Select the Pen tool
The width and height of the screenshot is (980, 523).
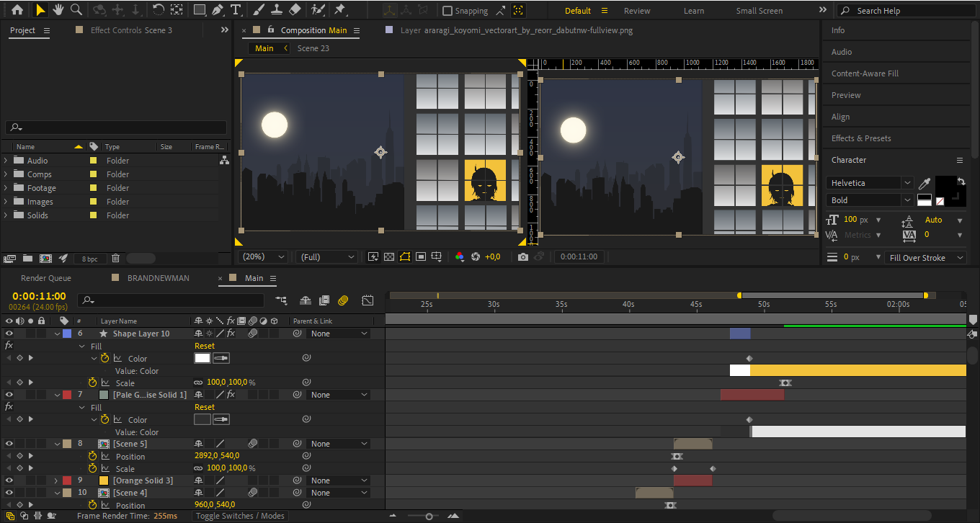(x=217, y=10)
